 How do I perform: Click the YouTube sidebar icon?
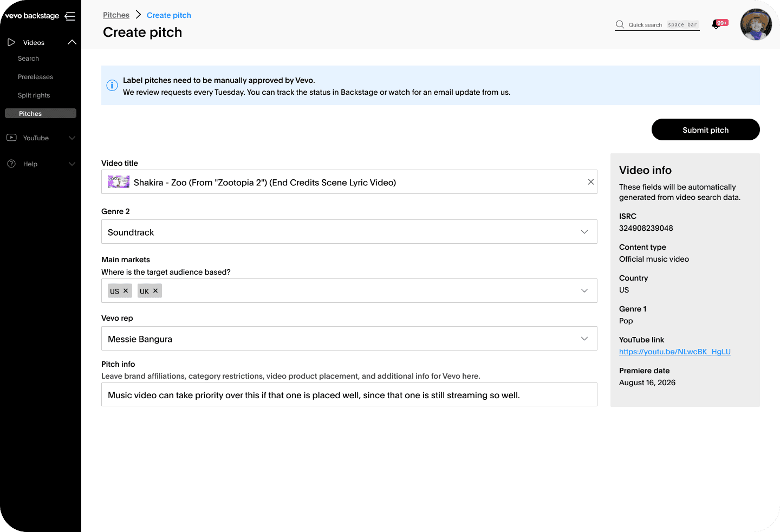[11, 138]
